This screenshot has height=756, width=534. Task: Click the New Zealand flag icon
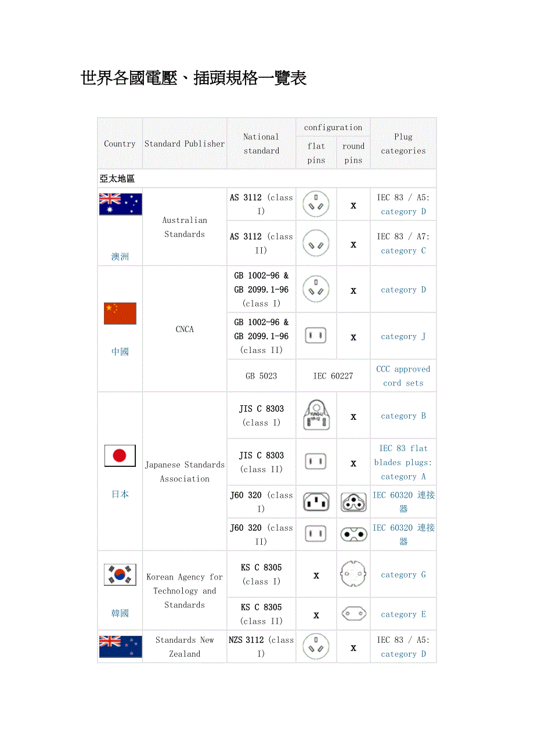point(120,646)
